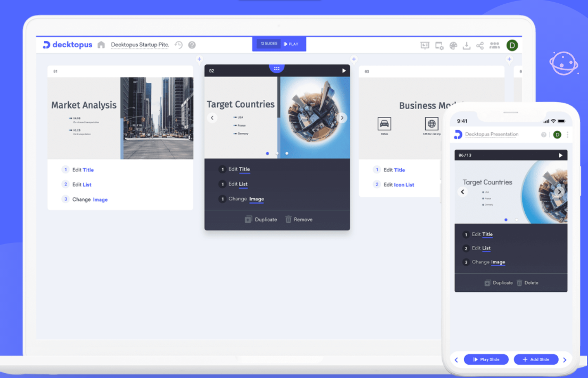Image resolution: width=588 pixels, height=378 pixels.
Task: Click Market Analysis slide thumbnail
Action: pyautogui.click(x=120, y=118)
